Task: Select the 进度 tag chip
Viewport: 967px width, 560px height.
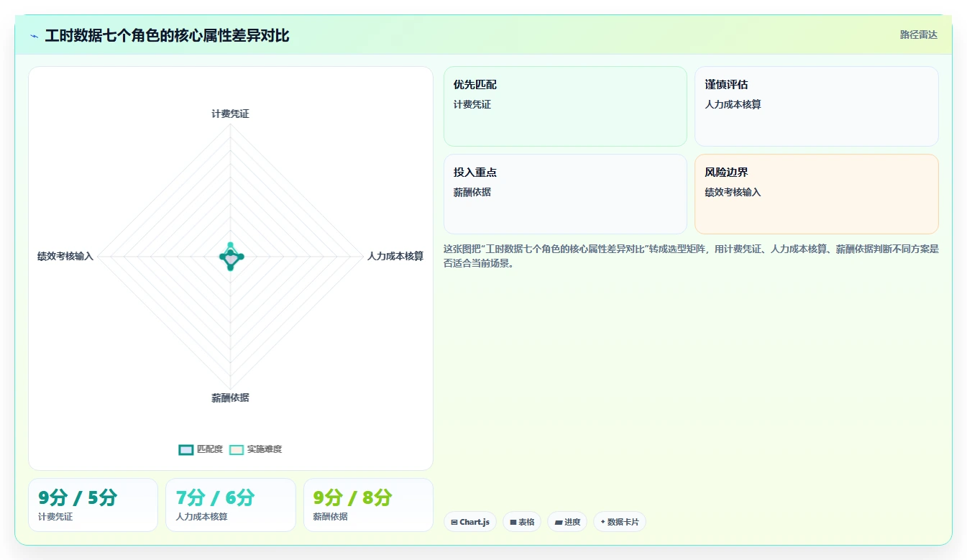Action: 567,522
